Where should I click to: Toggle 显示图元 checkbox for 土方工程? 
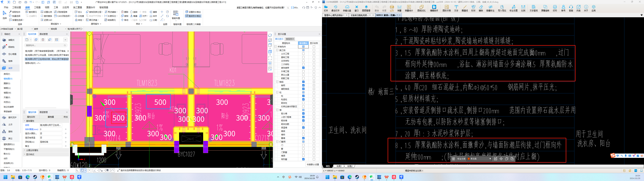303,54
